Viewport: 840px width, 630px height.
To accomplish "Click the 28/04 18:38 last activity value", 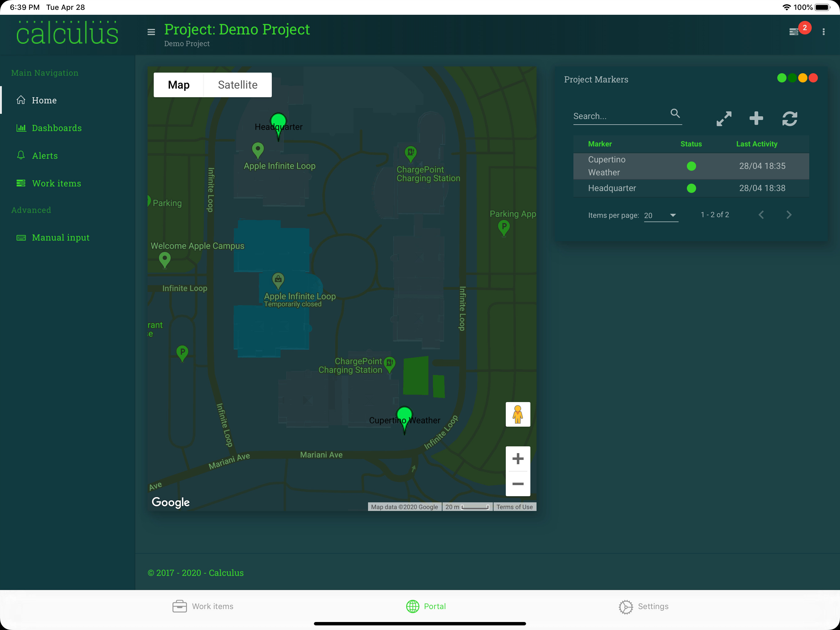I will pos(762,188).
